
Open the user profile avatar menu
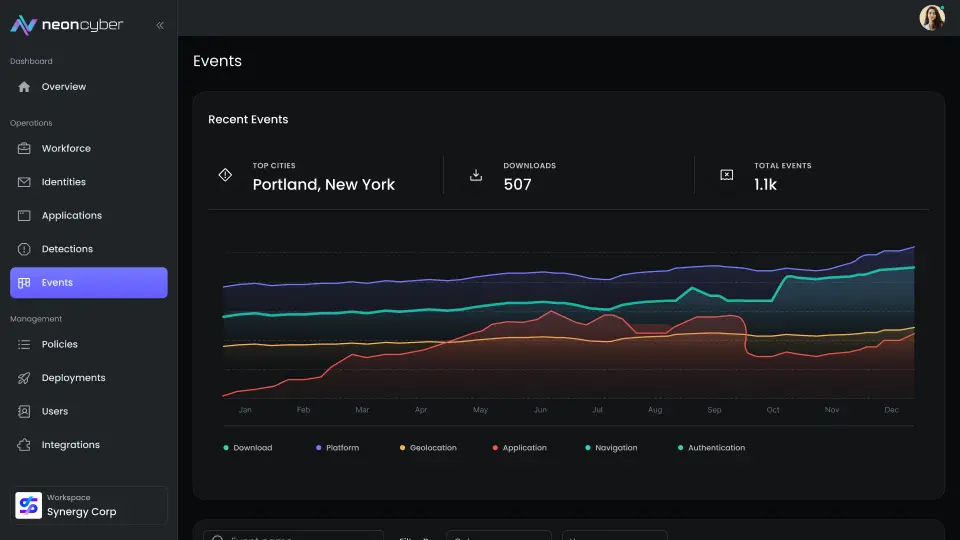931,18
